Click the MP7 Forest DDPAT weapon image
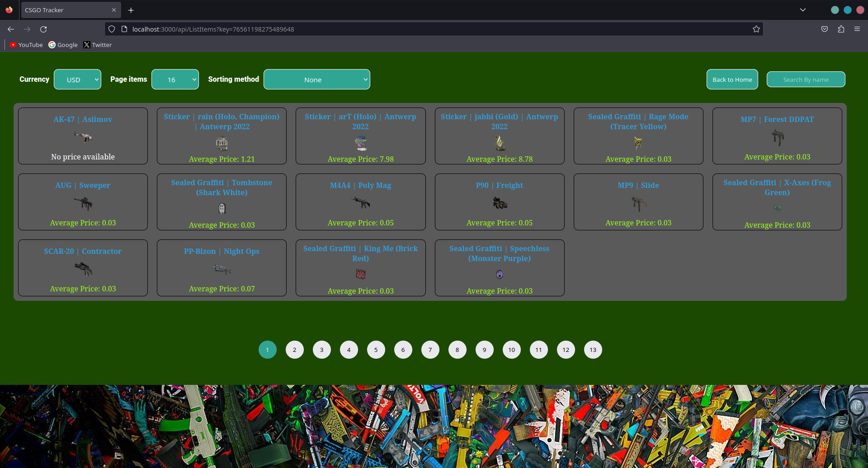 pos(777,137)
